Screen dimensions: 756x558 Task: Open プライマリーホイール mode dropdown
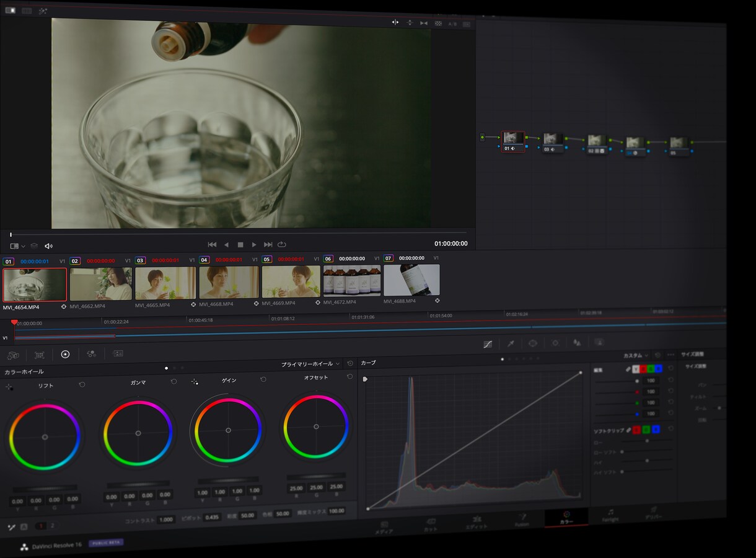[310, 364]
